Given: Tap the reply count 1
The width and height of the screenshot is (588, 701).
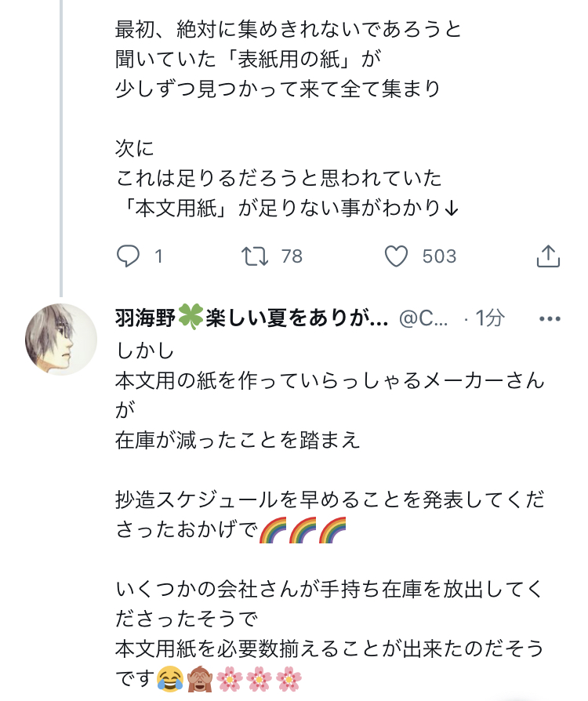Looking at the screenshot, I should click(x=158, y=256).
